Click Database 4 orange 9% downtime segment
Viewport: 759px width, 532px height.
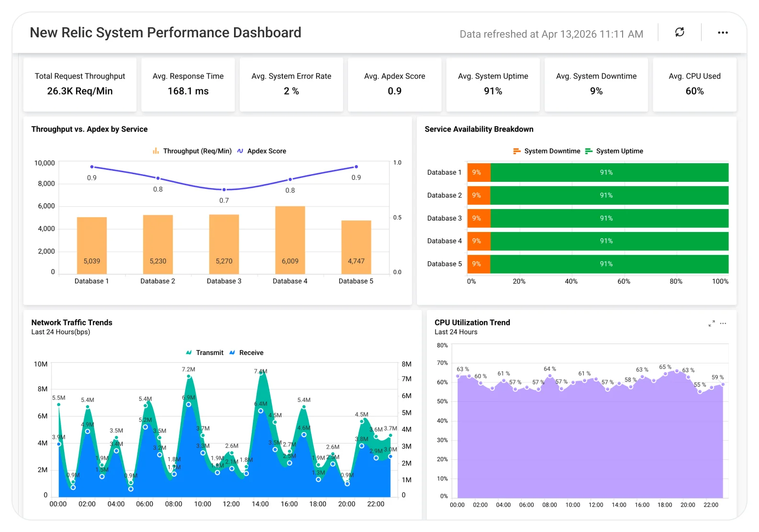(x=479, y=241)
